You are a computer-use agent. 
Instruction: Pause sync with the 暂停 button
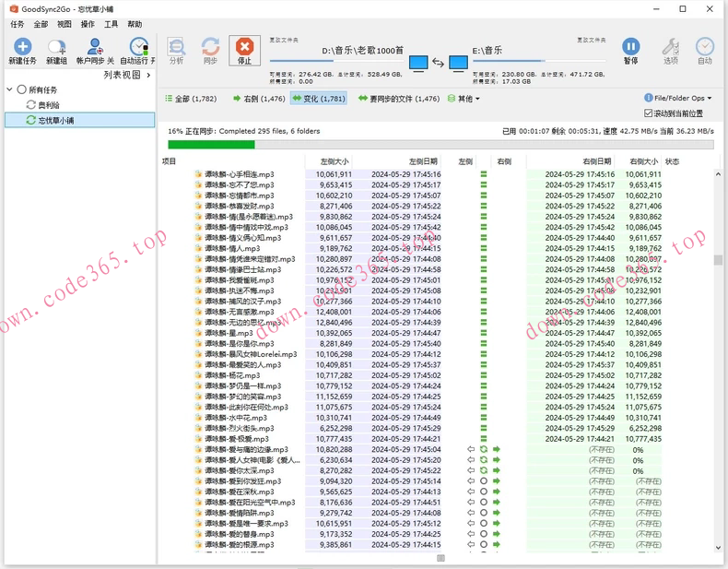(630, 47)
